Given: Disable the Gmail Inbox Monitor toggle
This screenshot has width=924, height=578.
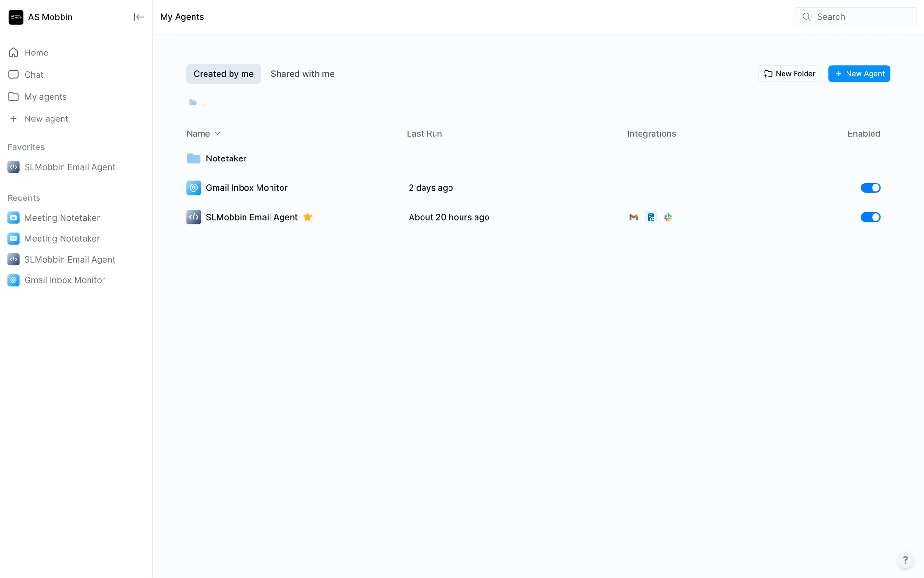Looking at the screenshot, I should pos(870,188).
